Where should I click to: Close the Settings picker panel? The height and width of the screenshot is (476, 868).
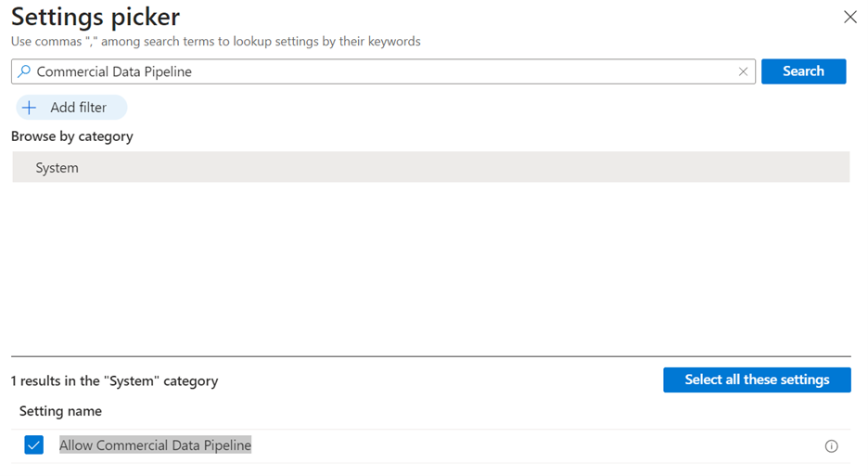tap(849, 17)
